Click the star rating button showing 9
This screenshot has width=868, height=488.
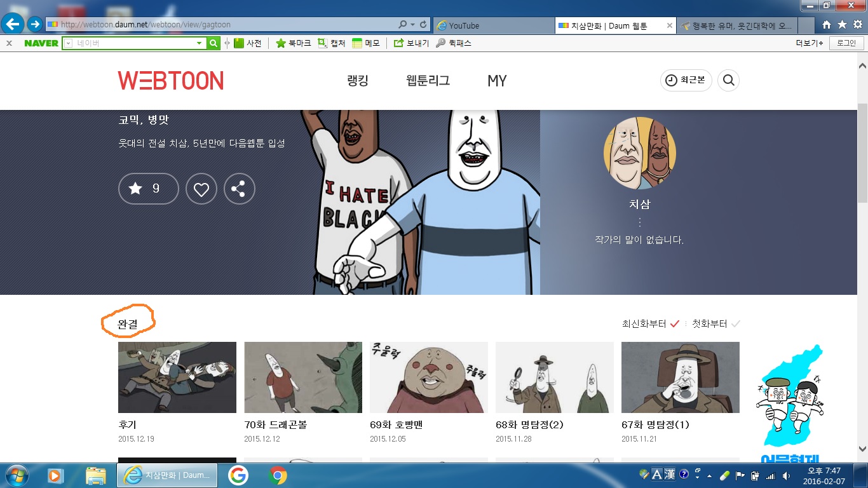[x=149, y=189]
